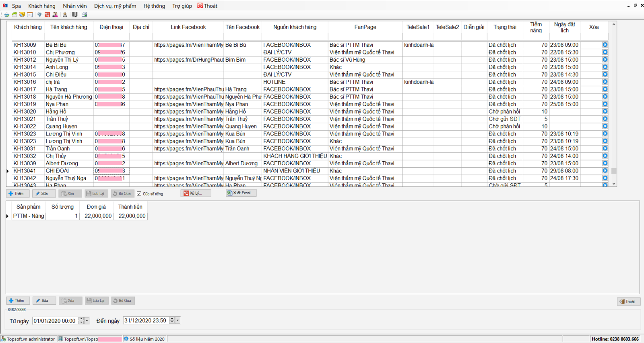This screenshot has height=343, width=644.
Task: Open the two-people customers toolbar icon
Action: tap(55, 15)
